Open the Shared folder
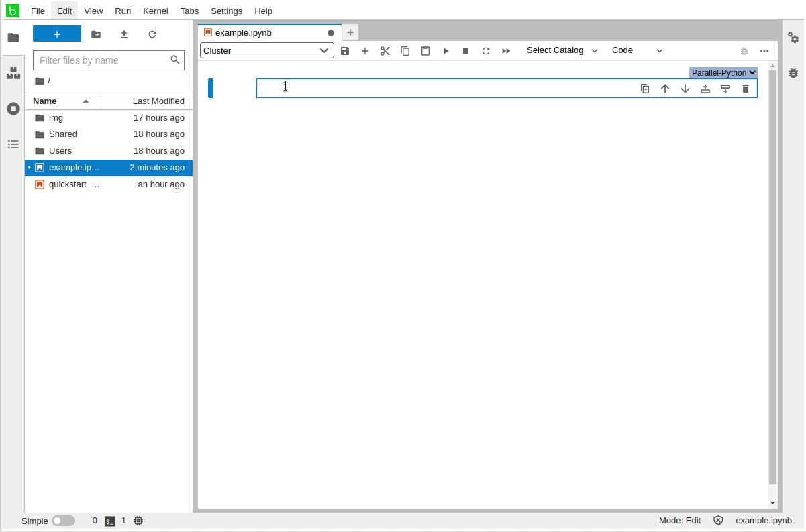806x532 pixels. point(63,134)
